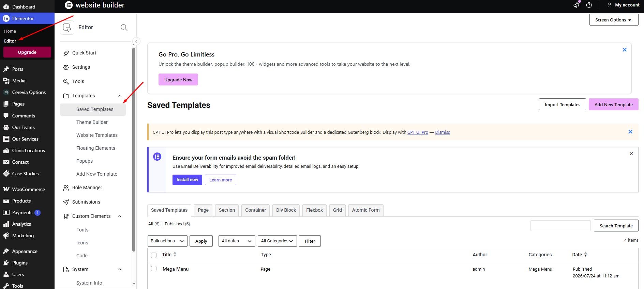This screenshot has width=644, height=289.
Task: Click the Submissions paper plane icon
Action: (66, 202)
